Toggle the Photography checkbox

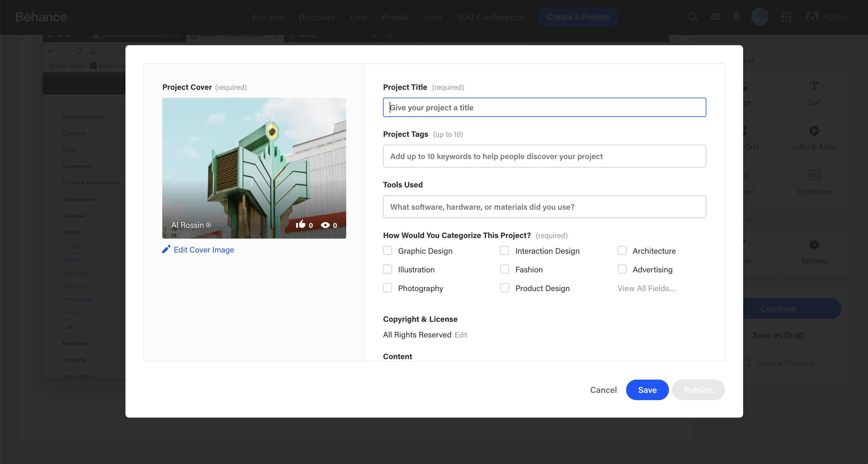[x=388, y=288]
